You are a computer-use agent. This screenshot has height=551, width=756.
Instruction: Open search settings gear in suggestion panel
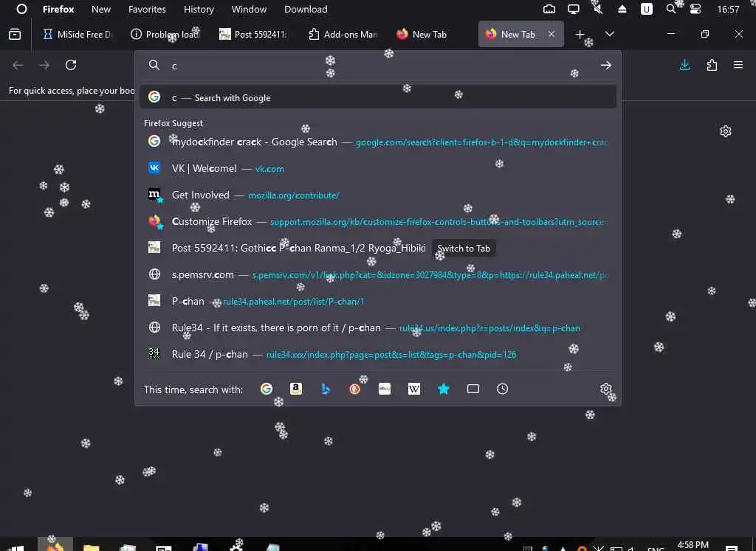click(606, 389)
